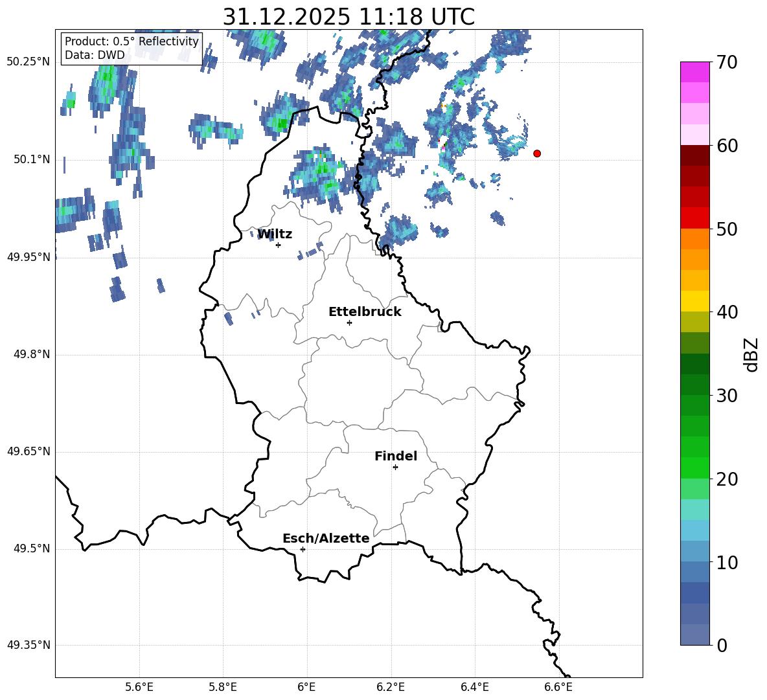
Task: Click the 70 tick label on colorbar
Action: point(727,63)
